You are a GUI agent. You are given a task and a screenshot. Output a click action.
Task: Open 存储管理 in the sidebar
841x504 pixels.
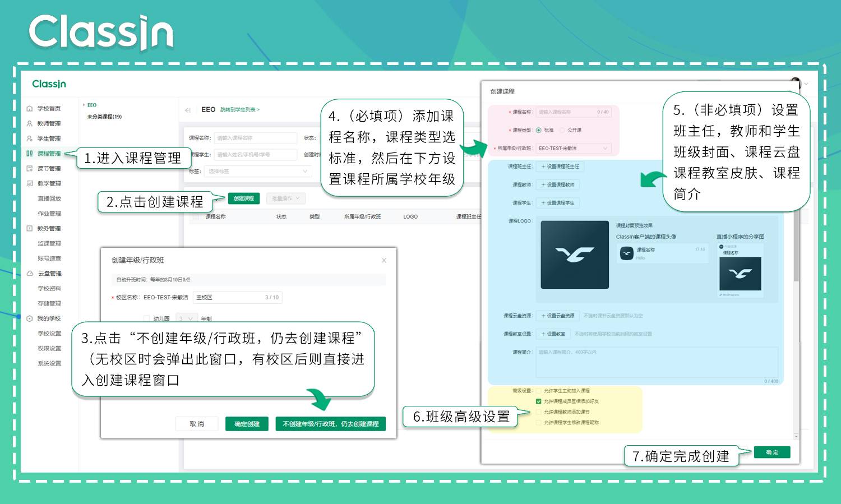49,303
